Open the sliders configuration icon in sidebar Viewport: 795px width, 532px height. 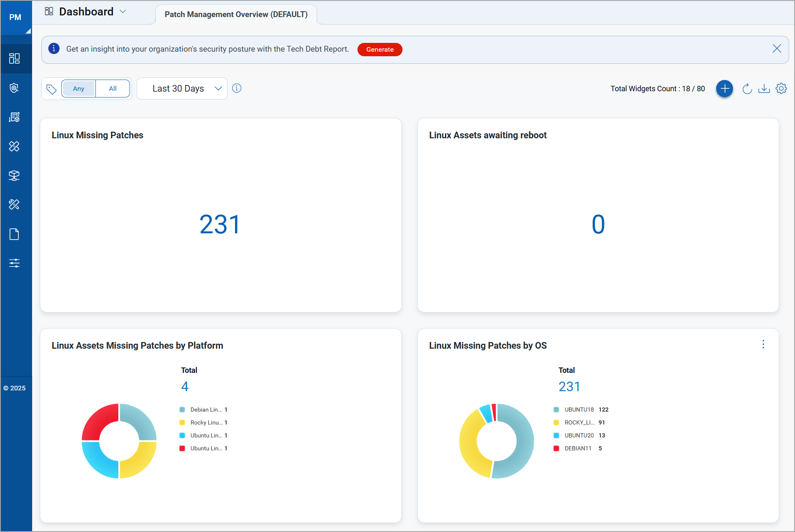pyautogui.click(x=15, y=263)
